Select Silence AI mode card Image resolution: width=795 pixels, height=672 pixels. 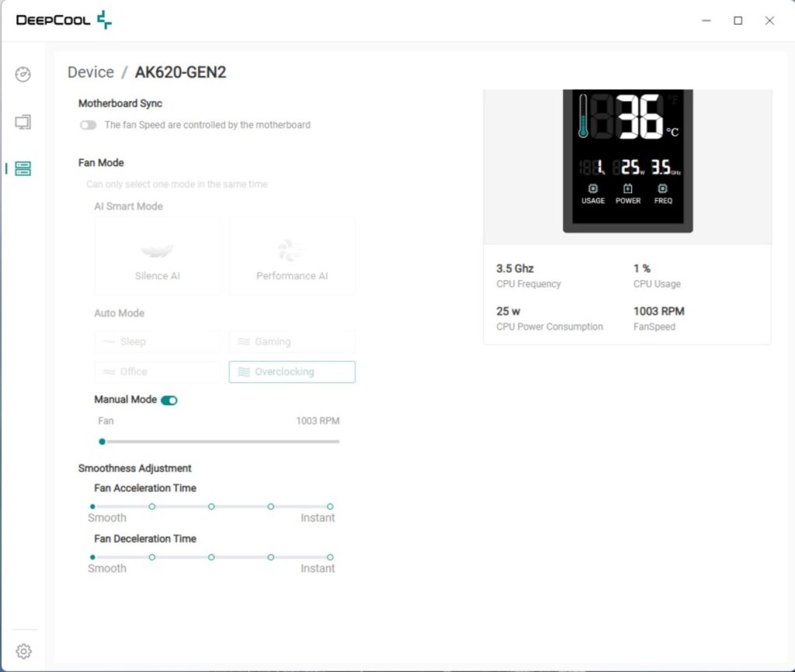tap(158, 256)
